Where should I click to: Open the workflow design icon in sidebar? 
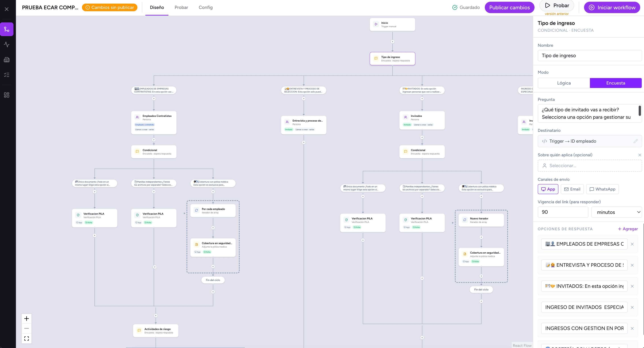7,29
